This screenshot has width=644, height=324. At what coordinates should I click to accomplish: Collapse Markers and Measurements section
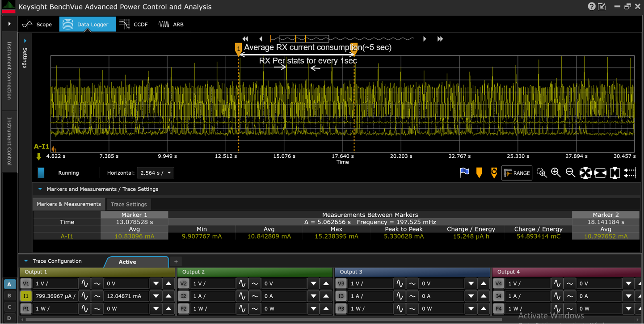[40, 189]
